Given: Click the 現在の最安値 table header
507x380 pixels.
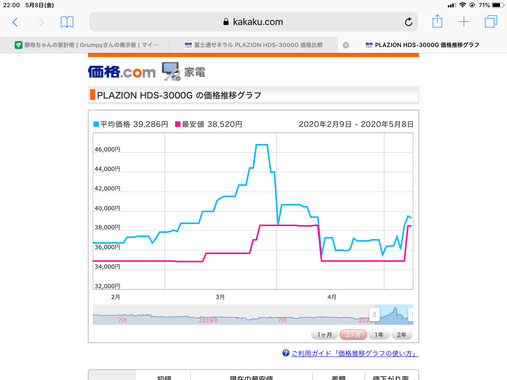Looking at the screenshot, I should tap(251, 378).
